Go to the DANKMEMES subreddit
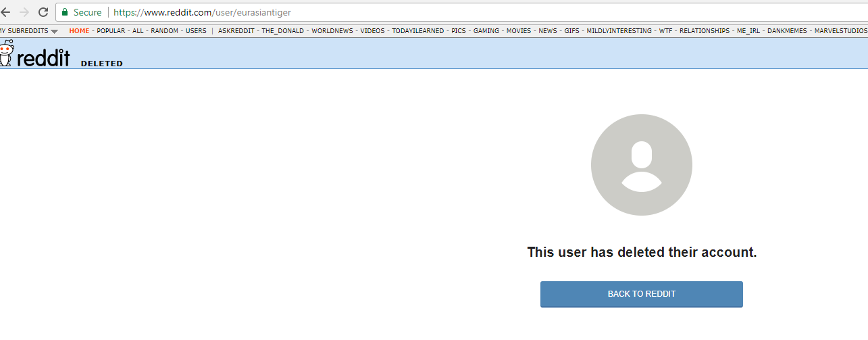 coord(787,31)
